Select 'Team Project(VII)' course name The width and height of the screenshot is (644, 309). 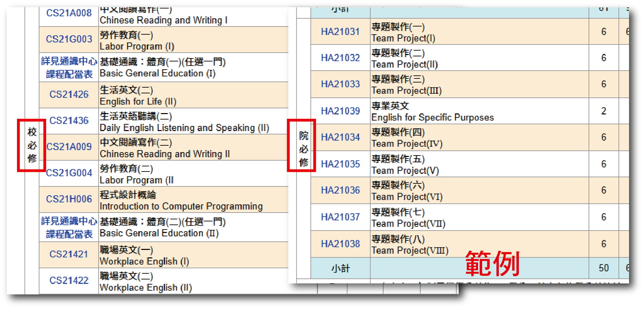coord(408,224)
